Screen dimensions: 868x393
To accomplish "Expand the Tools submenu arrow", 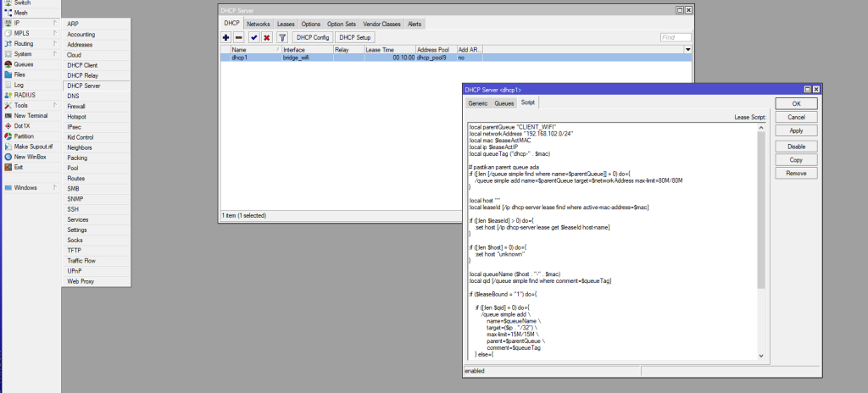I will (x=55, y=105).
